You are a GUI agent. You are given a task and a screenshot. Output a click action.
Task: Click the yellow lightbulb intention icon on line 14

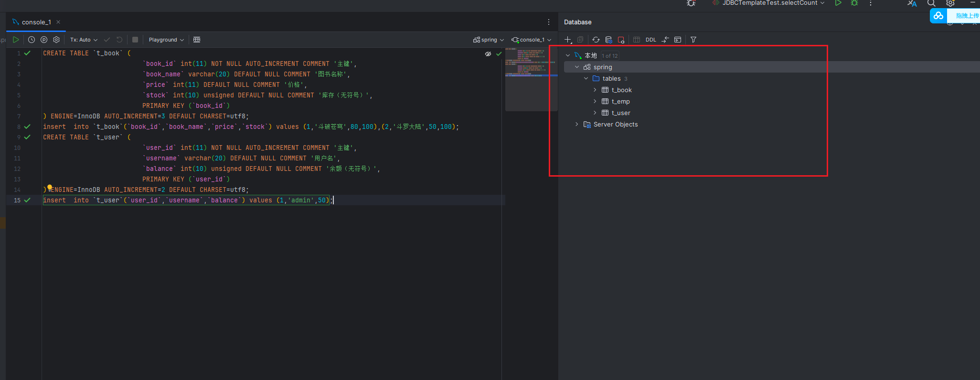(x=50, y=188)
